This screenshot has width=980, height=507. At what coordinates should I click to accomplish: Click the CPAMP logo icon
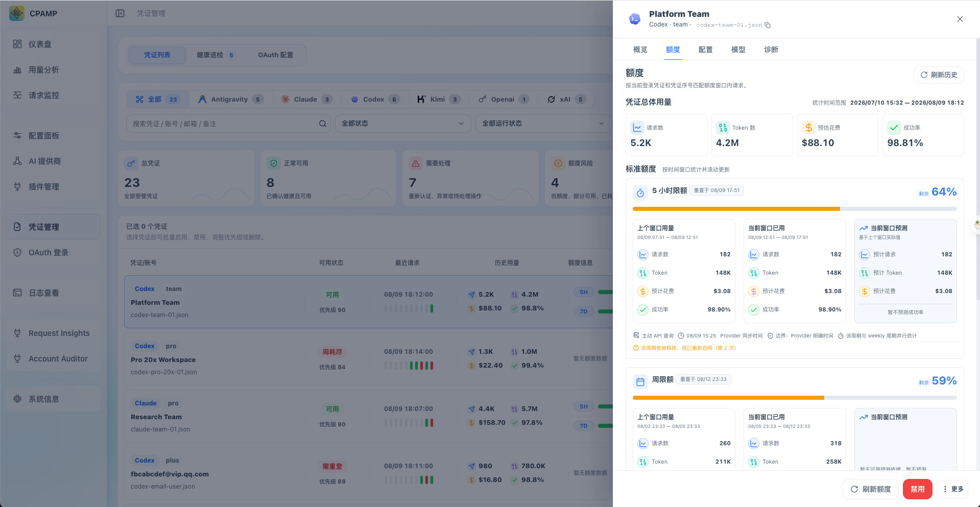point(17,13)
